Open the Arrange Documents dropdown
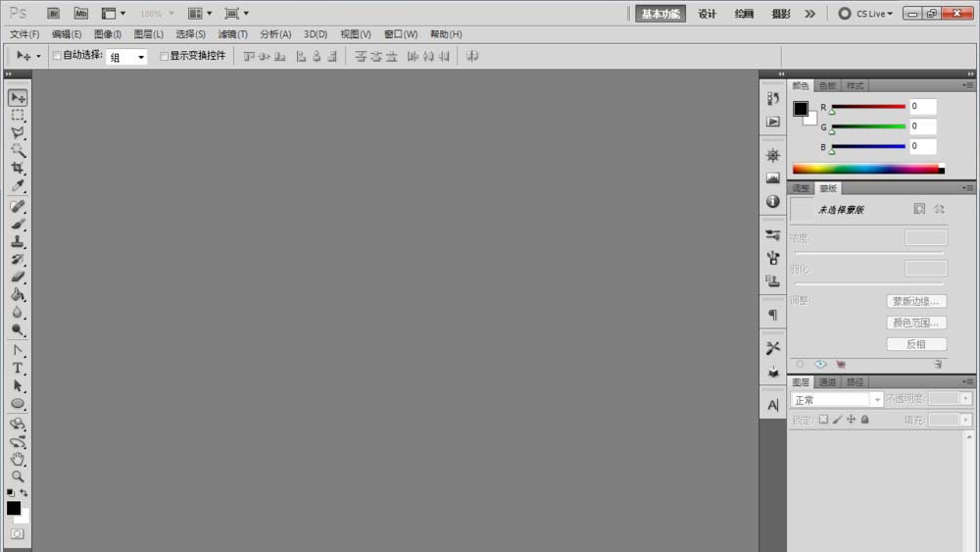980x552 pixels. coord(200,13)
